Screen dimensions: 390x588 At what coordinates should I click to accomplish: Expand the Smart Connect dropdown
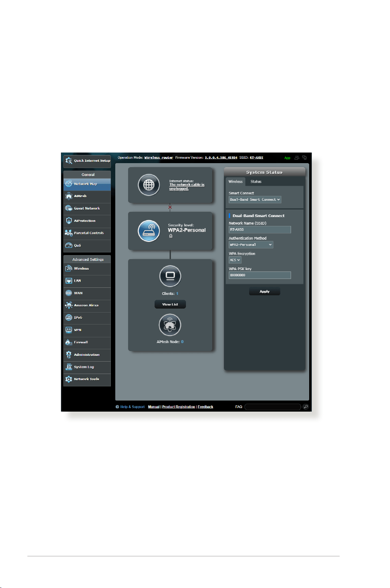click(x=255, y=199)
